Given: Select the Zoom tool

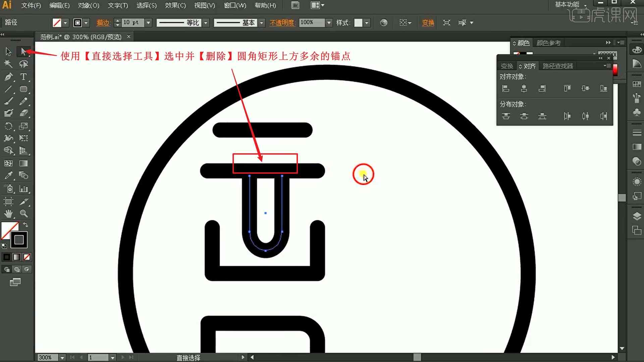Looking at the screenshot, I should pyautogui.click(x=23, y=214).
